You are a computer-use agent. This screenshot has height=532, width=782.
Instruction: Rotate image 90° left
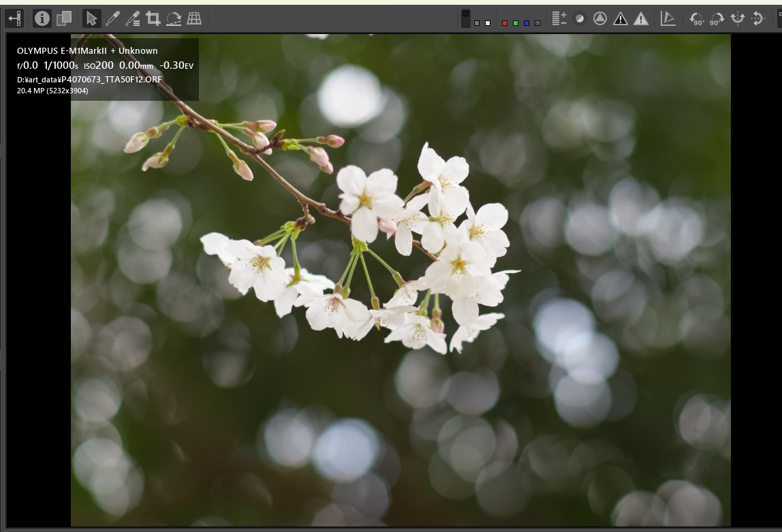point(697,19)
